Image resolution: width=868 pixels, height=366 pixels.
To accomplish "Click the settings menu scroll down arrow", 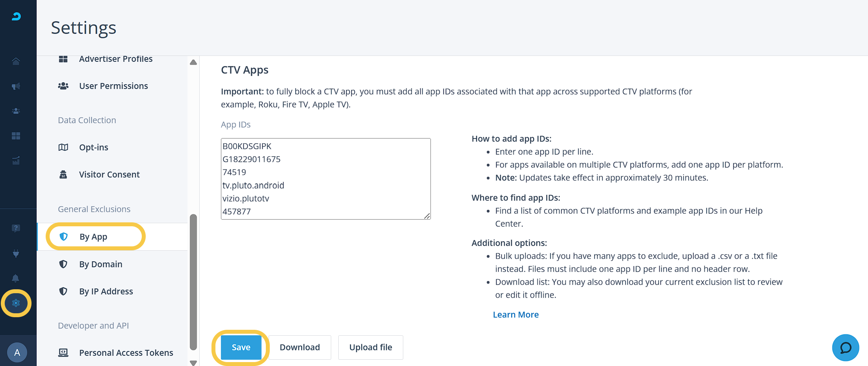I will coord(193,363).
